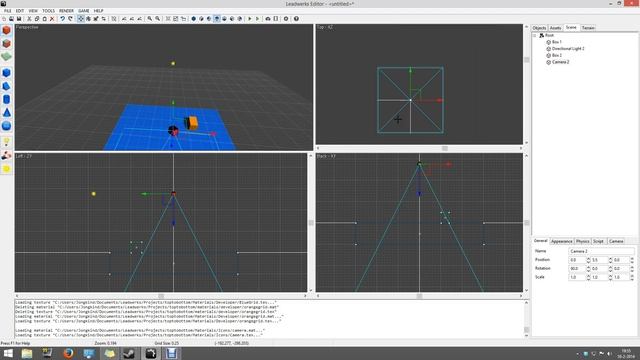Click the Position X spinner arrows
This screenshot has width=640, height=360.
(x=589, y=260)
